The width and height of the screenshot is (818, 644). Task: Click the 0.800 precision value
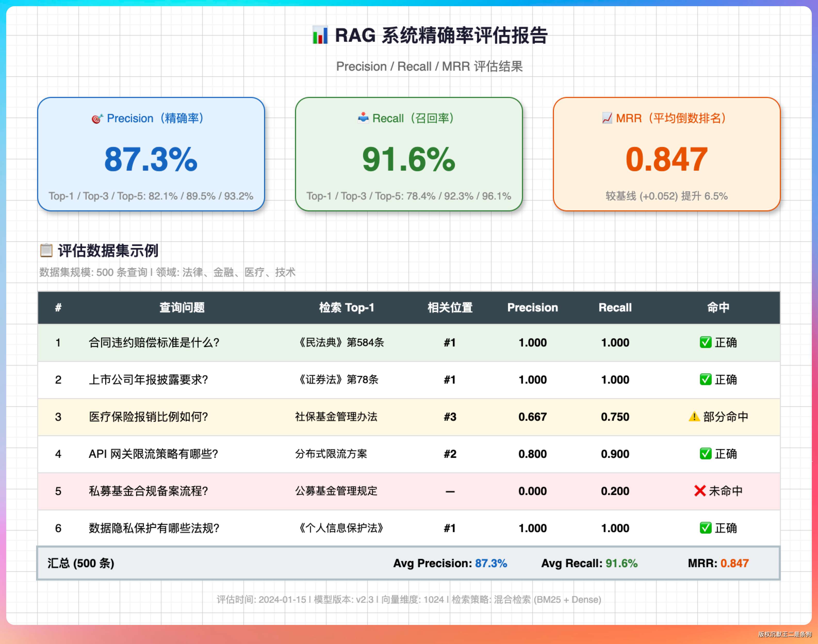pos(533,453)
